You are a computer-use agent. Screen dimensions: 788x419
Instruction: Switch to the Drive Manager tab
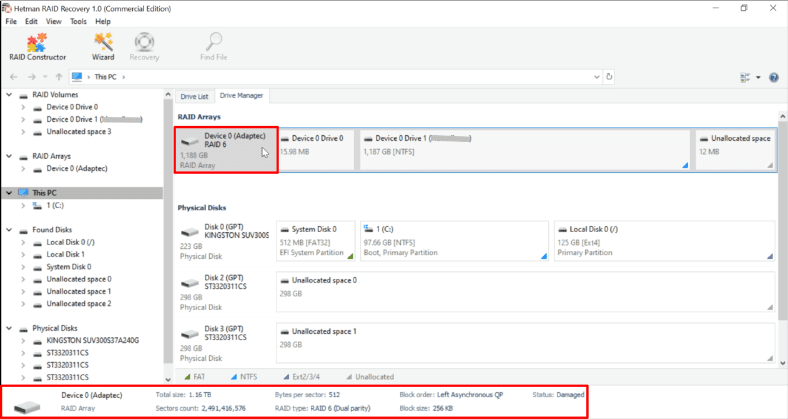pos(241,95)
